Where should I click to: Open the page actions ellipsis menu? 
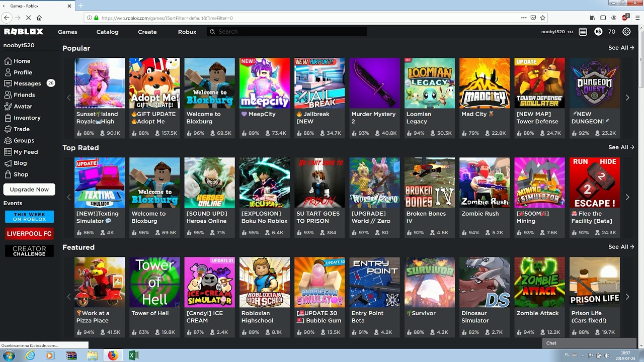coord(524,18)
